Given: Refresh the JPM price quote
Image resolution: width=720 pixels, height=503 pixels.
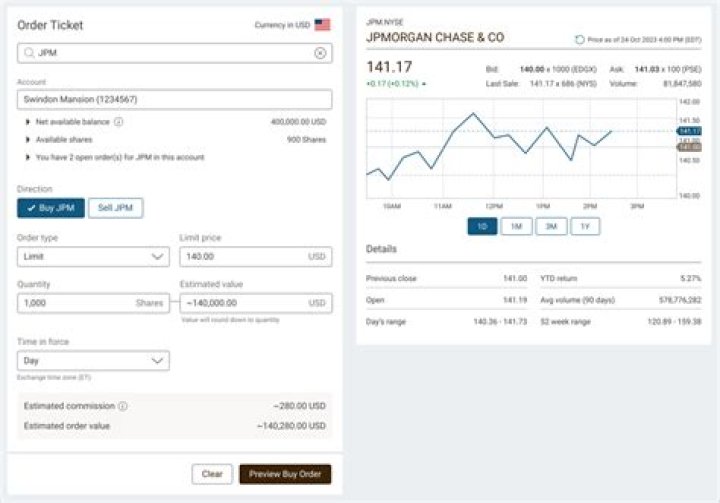Looking at the screenshot, I should coord(579,39).
